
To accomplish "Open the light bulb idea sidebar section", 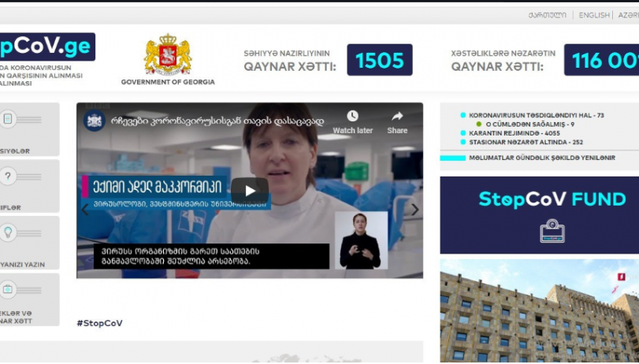I will click(x=8, y=232).
